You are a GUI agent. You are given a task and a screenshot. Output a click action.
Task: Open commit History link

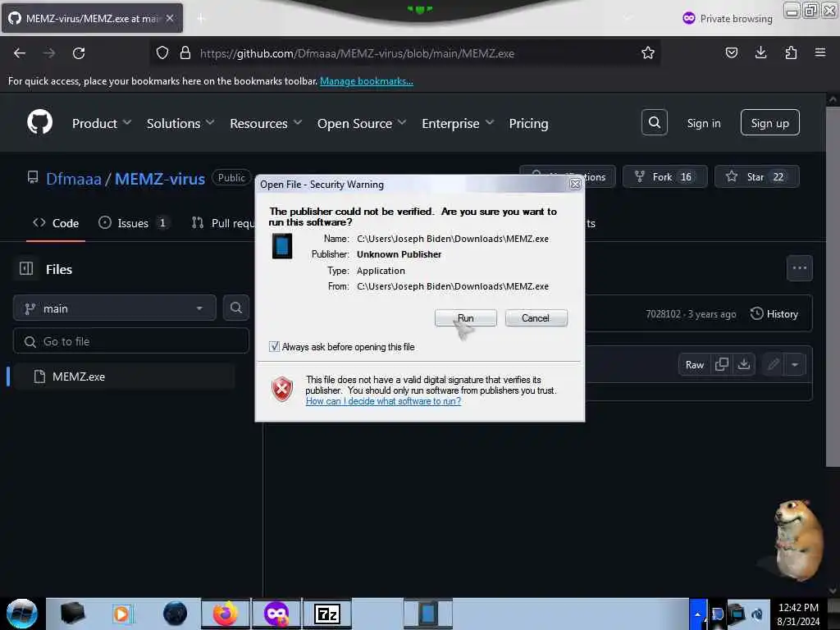[x=774, y=313]
